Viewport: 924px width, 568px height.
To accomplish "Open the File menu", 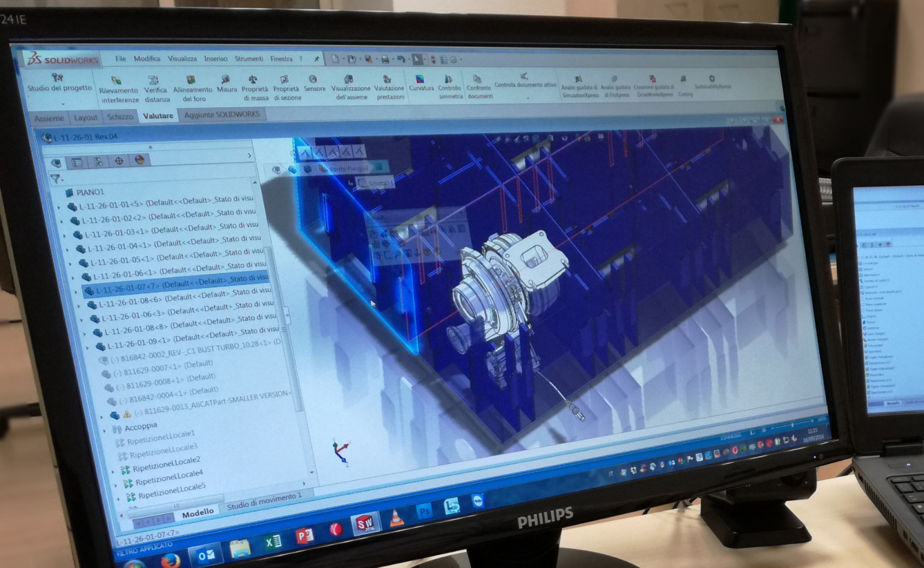I will click(x=121, y=59).
